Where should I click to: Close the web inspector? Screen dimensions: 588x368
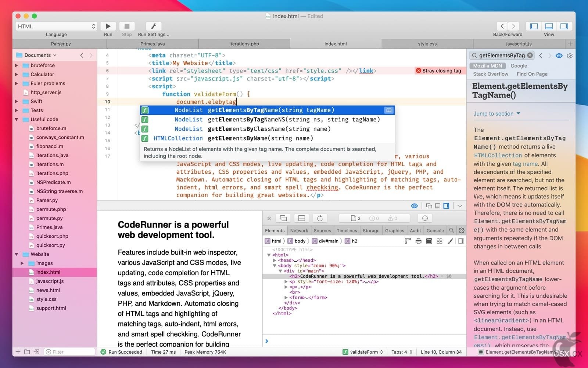pos(269,218)
